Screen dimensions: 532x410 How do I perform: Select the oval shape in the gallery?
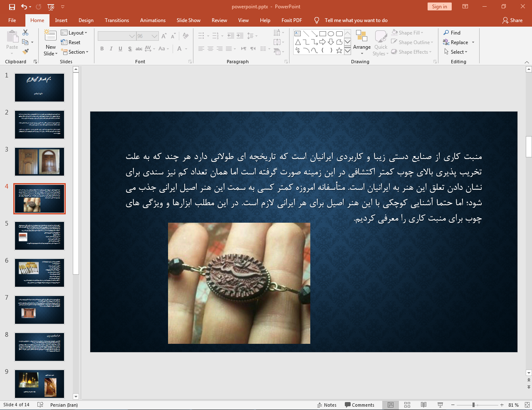(x=331, y=34)
